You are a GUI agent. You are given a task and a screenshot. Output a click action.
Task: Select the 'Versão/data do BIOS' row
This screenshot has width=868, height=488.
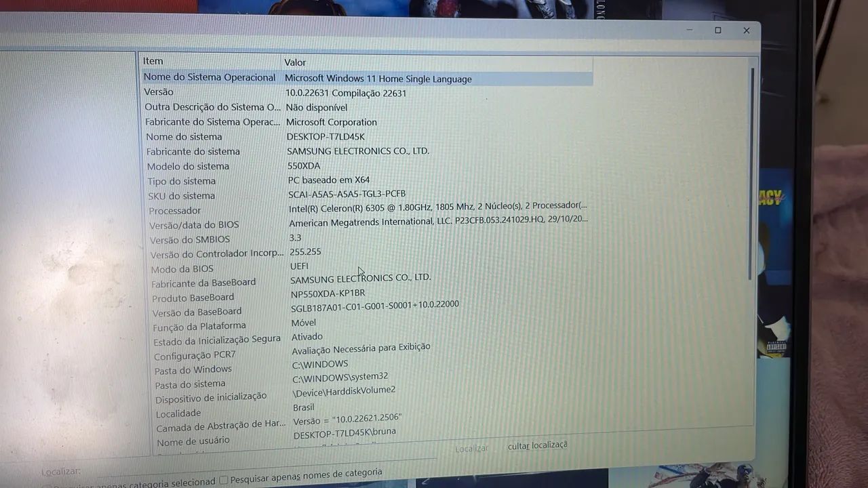point(194,225)
